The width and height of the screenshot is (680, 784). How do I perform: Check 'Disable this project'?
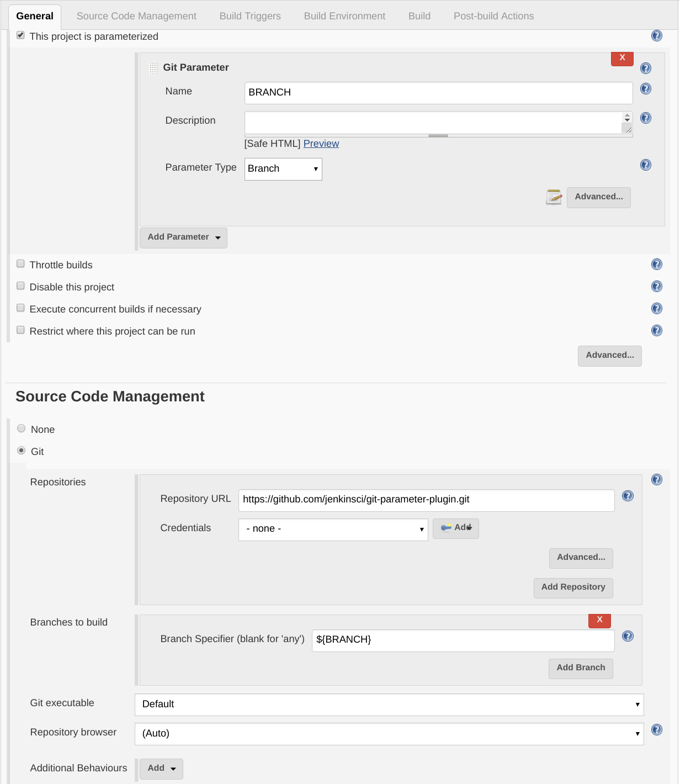20,286
